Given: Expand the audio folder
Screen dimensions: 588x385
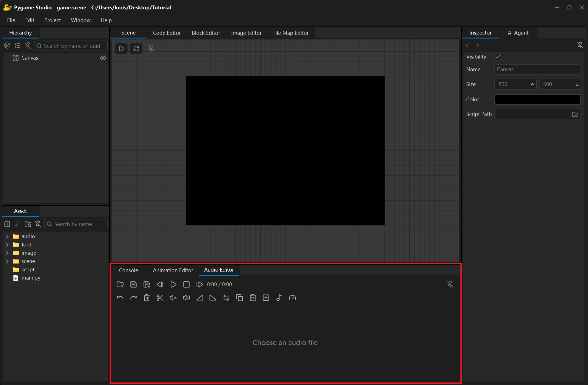Looking at the screenshot, I should pos(7,237).
